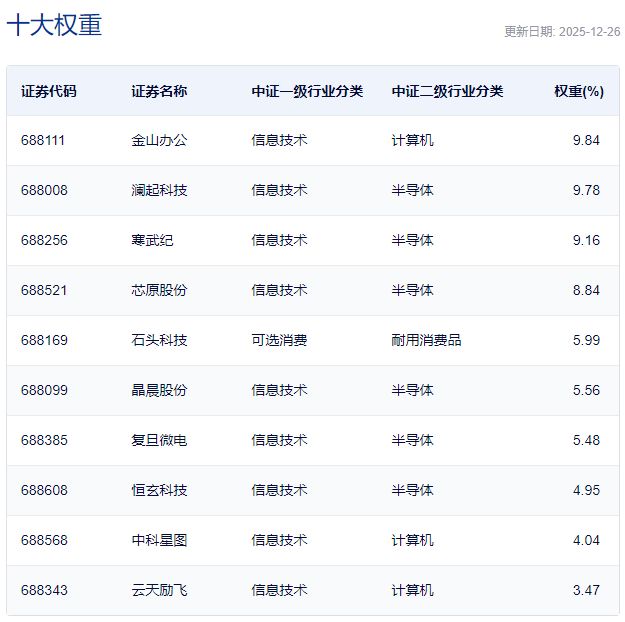The height and width of the screenshot is (622, 625).
Task: Open stock 澜起科技
Action: click(x=159, y=190)
